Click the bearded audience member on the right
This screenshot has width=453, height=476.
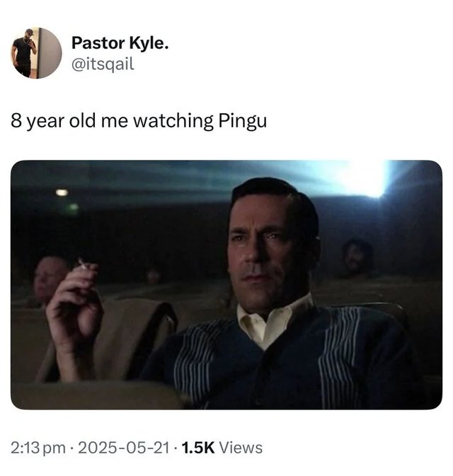click(x=357, y=258)
